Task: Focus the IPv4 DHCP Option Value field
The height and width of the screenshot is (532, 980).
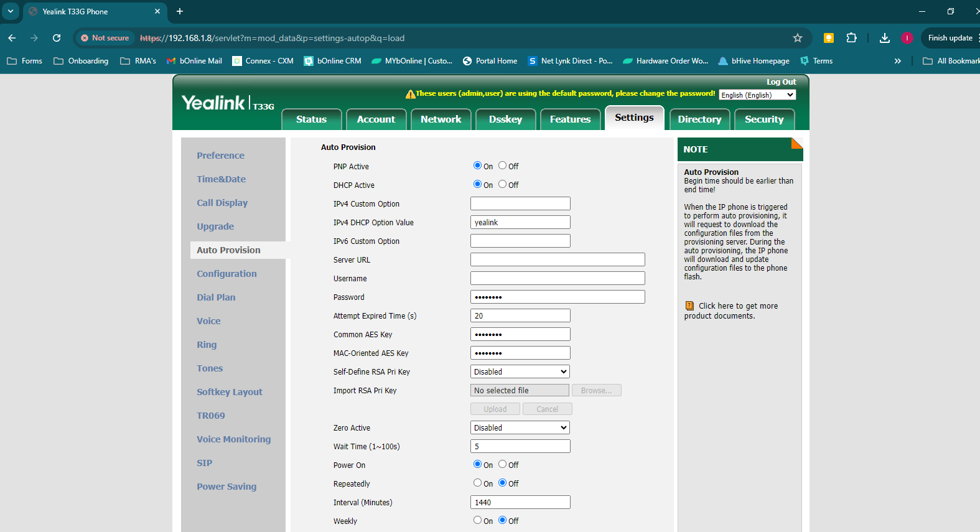Action: click(x=520, y=222)
